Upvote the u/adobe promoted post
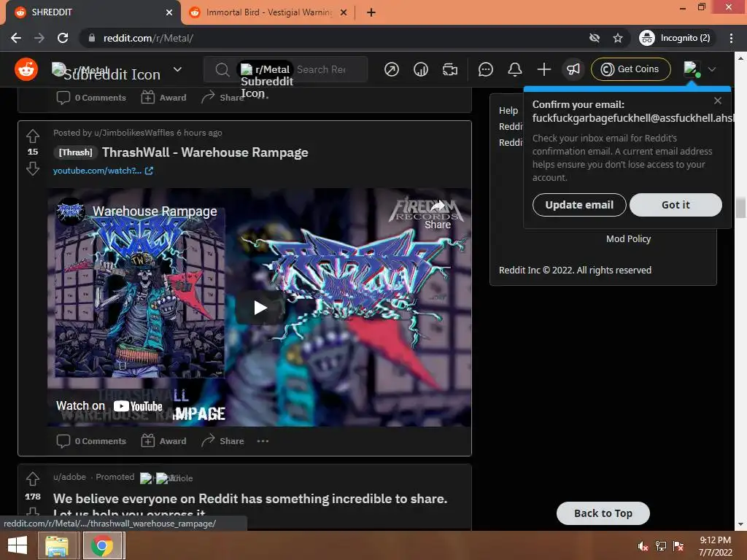Image resolution: width=747 pixels, height=560 pixels. coord(32,478)
